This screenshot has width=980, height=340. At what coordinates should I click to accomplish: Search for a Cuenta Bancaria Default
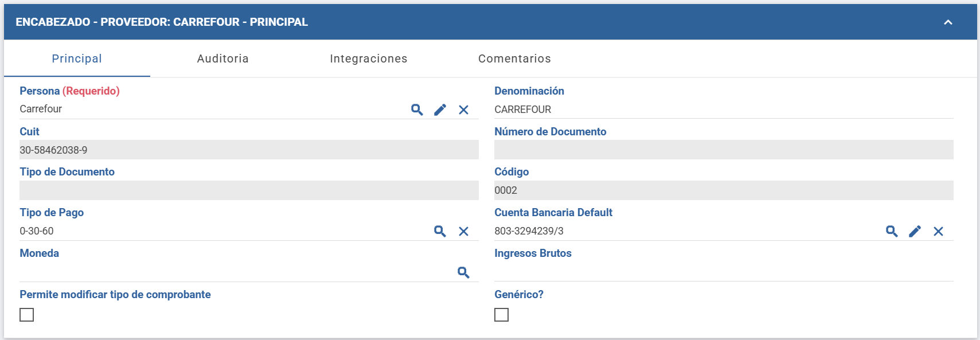tap(892, 231)
